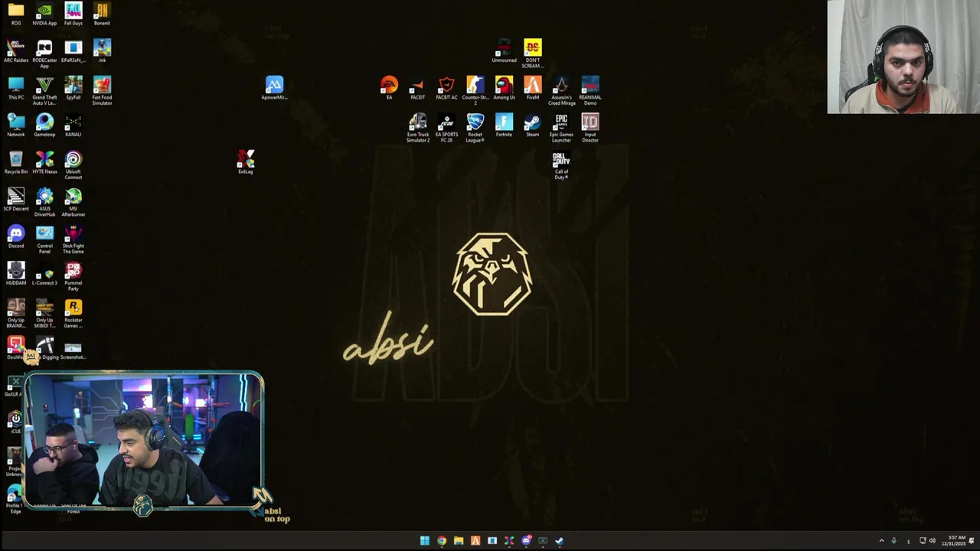Open File Explorer from the taskbar

point(459,541)
